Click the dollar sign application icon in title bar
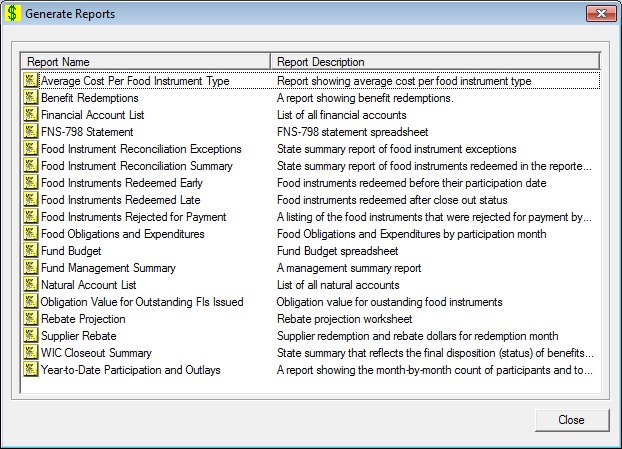 (13, 14)
